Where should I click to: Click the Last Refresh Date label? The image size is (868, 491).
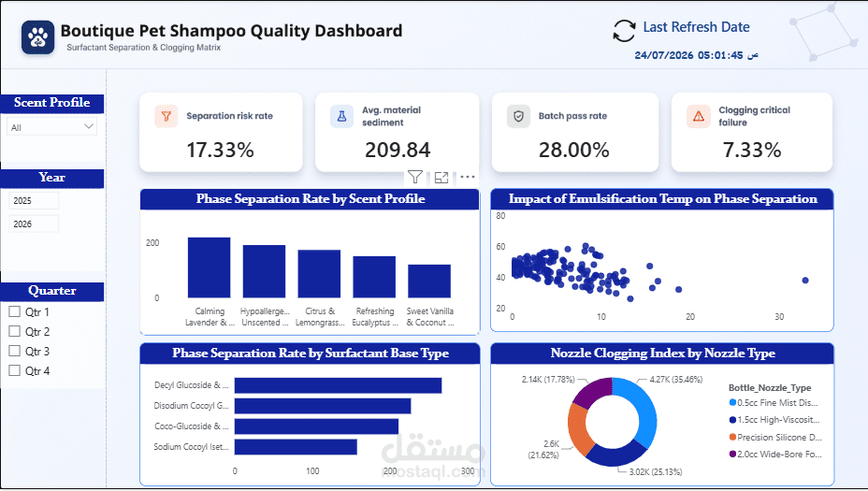(696, 27)
